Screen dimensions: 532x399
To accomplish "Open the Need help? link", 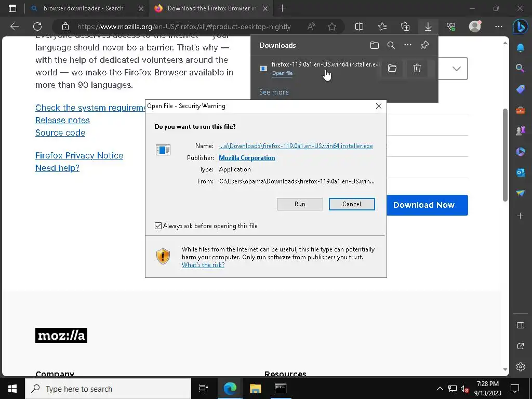I will tap(57, 168).
